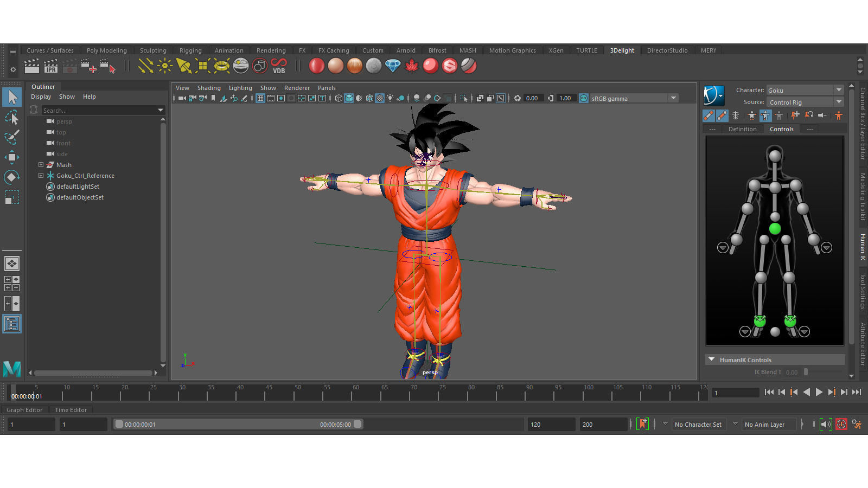The image size is (868, 488).
Task: Expand left hand finger controls arrow
Action: pos(826,247)
